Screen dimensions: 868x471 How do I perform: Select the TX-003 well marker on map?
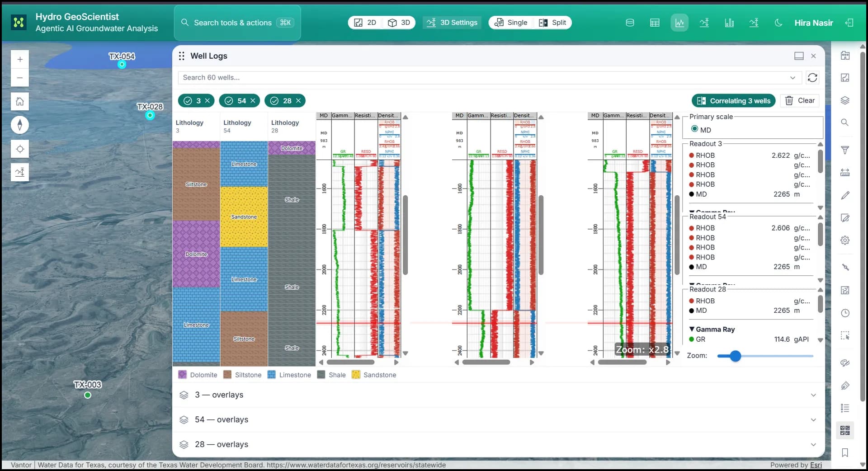click(x=88, y=395)
